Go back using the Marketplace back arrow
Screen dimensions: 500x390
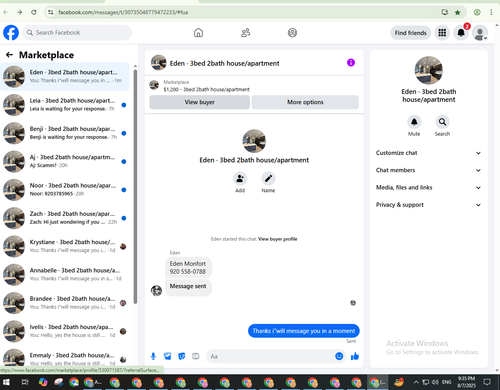[x=9, y=55]
